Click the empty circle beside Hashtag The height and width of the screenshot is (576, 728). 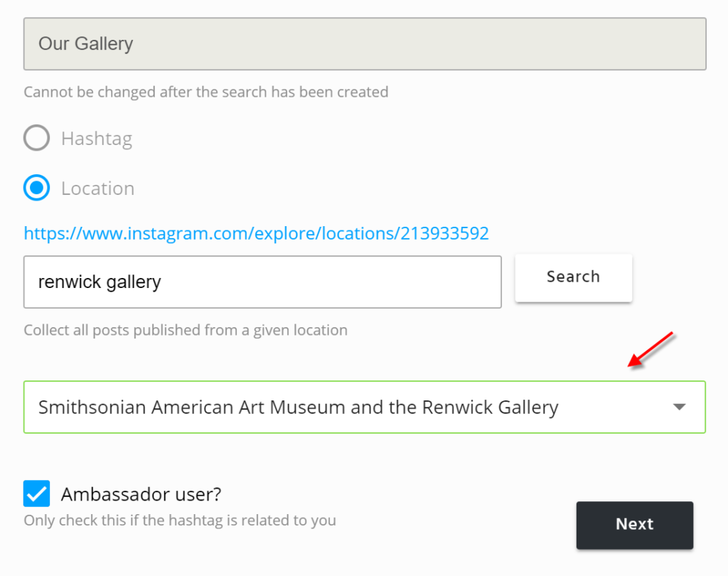coord(36,138)
